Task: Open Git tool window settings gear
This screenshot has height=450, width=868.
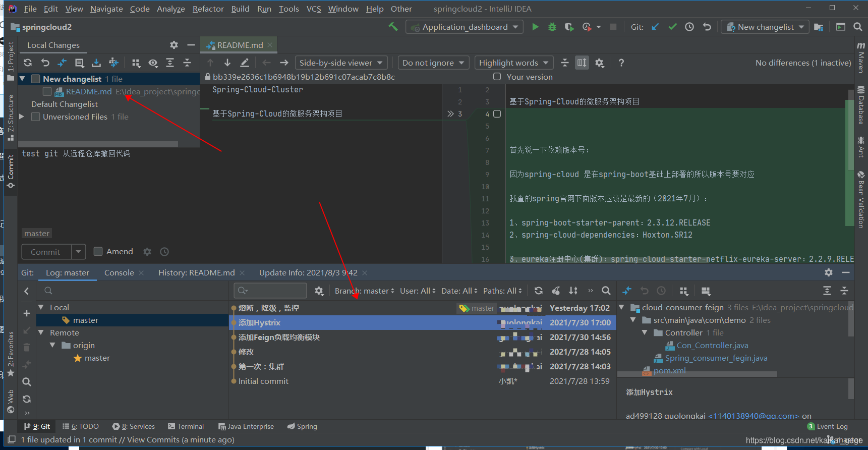Action: coord(829,272)
